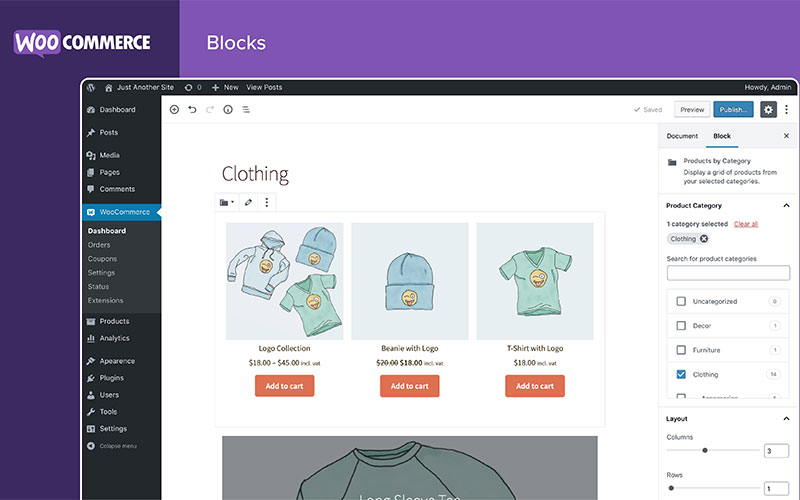
Task: Open block navigation list icon
Action: coord(246,109)
